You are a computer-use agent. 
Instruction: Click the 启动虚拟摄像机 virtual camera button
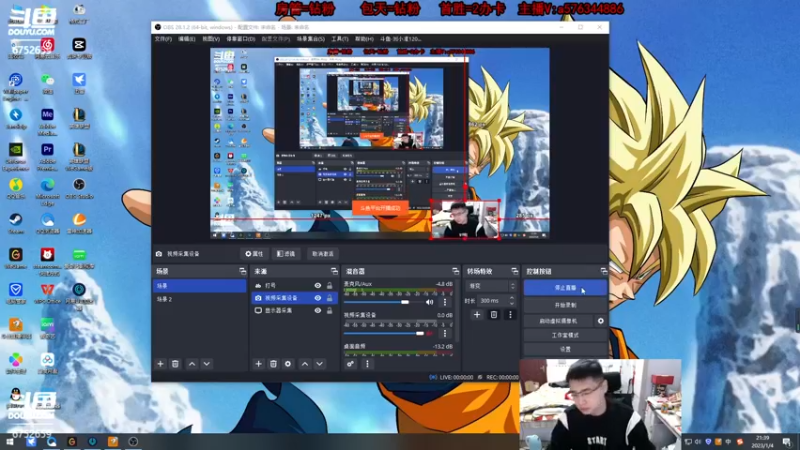(558, 321)
